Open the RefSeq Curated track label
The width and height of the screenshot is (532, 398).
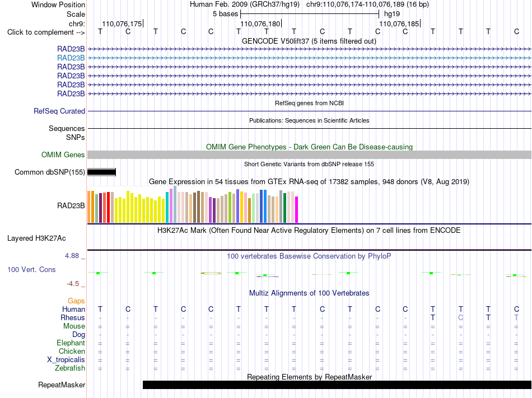pos(59,111)
